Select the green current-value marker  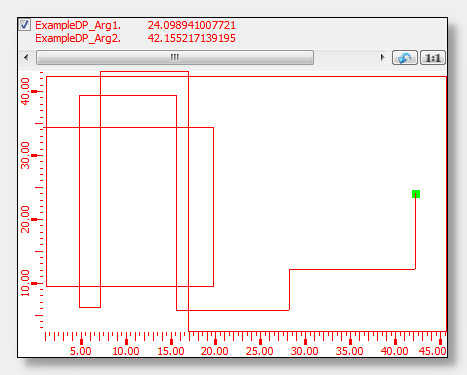[x=416, y=194]
